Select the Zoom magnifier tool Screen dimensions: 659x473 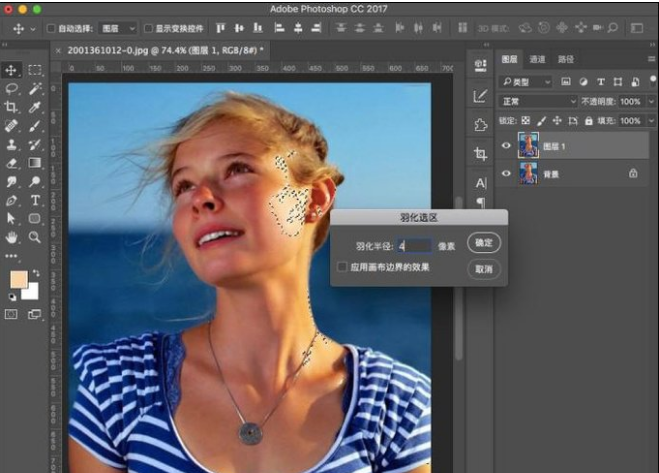(35, 237)
